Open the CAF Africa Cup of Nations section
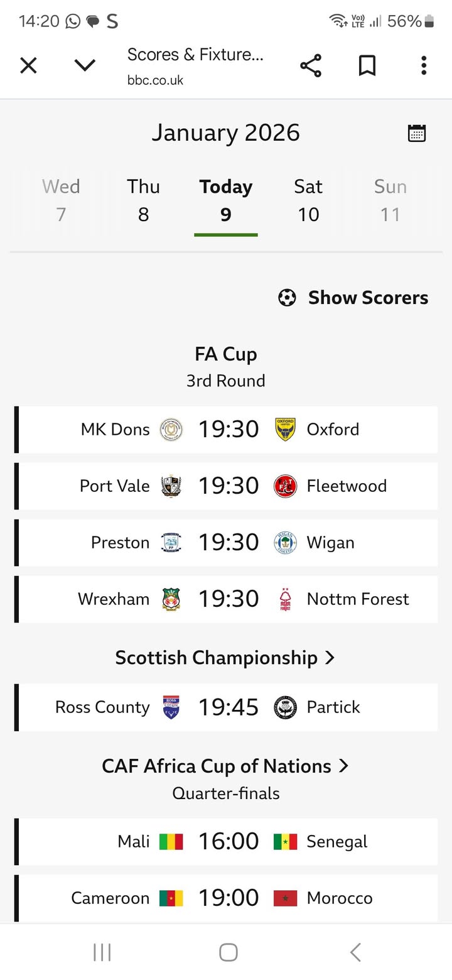Image resolution: width=452 pixels, height=980 pixels. (x=225, y=766)
